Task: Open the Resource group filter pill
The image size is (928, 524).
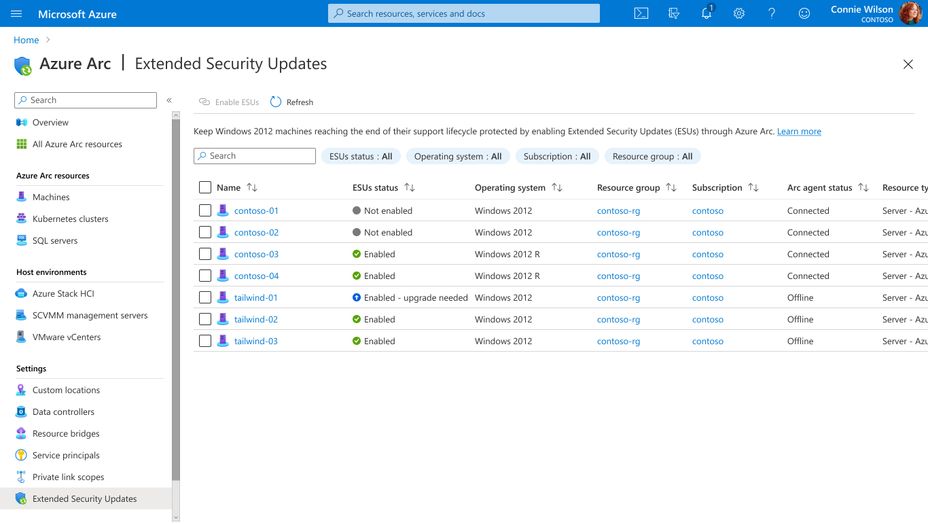Action: [652, 156]
